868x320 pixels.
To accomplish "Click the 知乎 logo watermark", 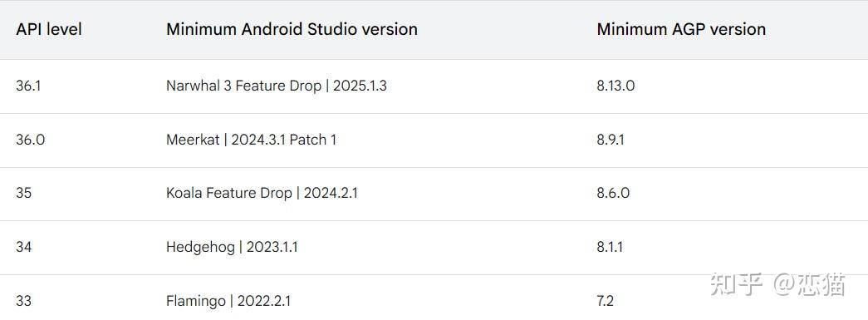I will click(738, 284).
